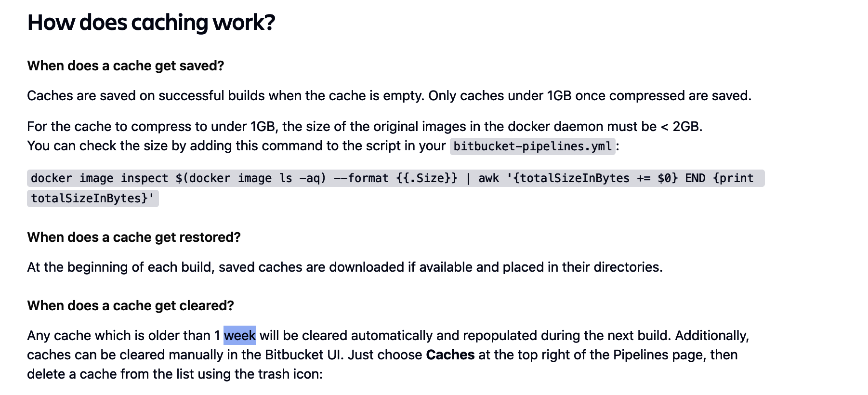Click the bitbucket-pipelines.yml inline code
Image resolution: width=868 pixels, height=395 pixels.
pyautogui.click(x=532, y=146)
